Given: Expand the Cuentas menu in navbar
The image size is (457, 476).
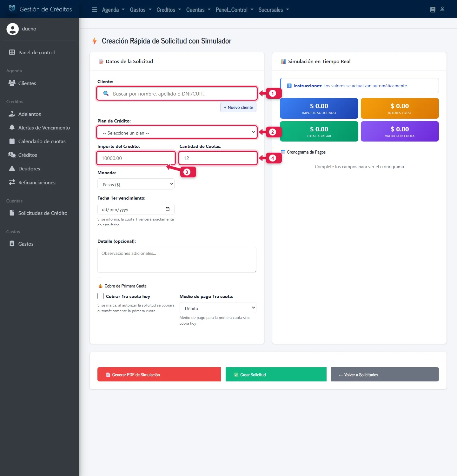Looking at the screenshot, I should tap(198, 10).
